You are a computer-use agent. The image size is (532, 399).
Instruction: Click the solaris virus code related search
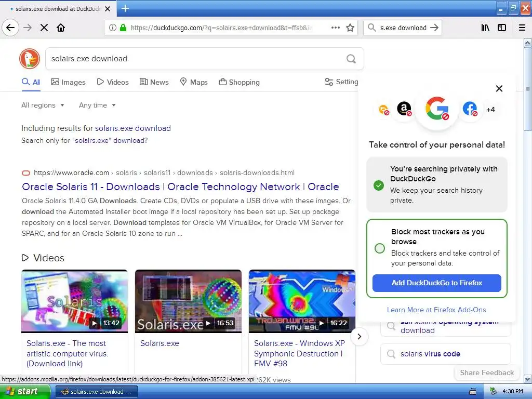pyautogui.click(x=445, y=354)
